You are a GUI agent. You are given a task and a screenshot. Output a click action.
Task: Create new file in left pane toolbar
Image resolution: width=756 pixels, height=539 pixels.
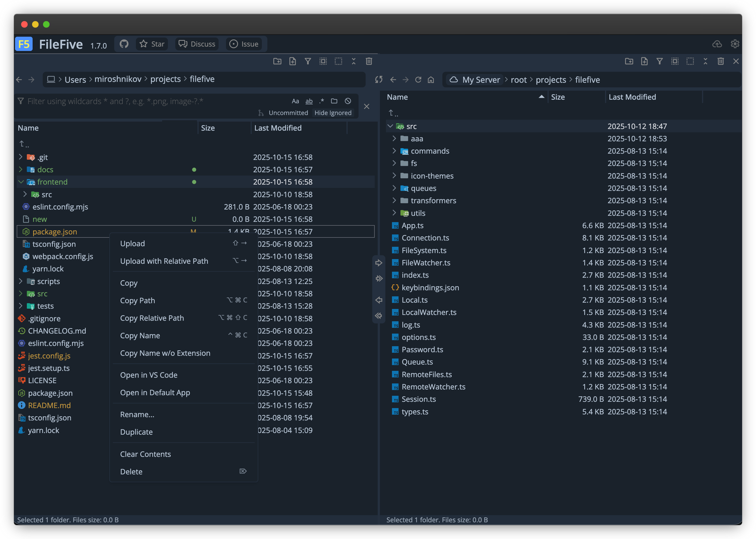tap(292, 61)
